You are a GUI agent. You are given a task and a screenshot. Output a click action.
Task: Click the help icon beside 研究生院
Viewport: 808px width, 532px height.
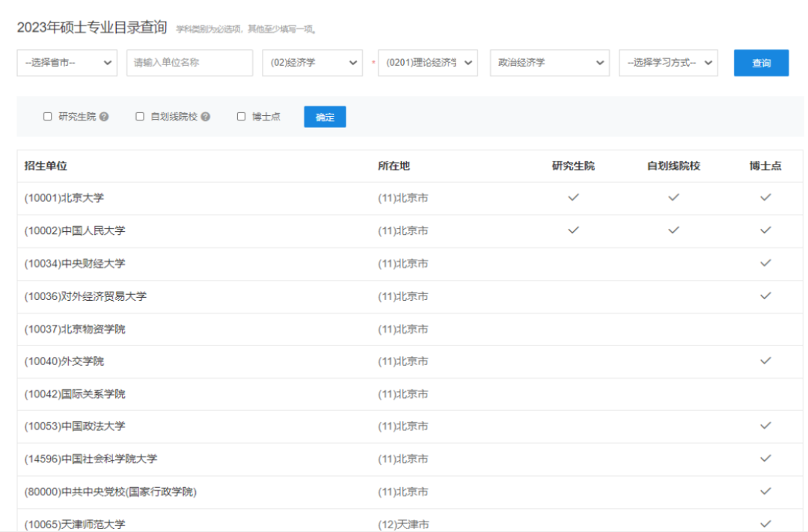[x=104, y=117]
